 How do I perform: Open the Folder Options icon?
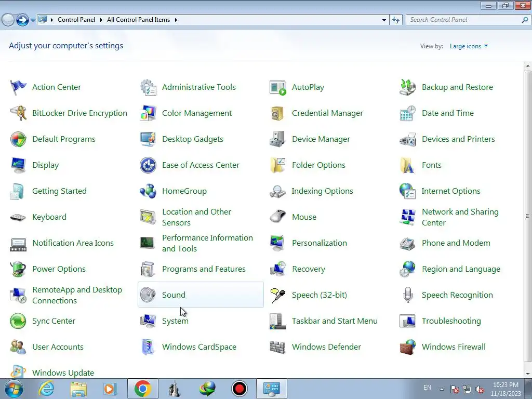[278, 165]
